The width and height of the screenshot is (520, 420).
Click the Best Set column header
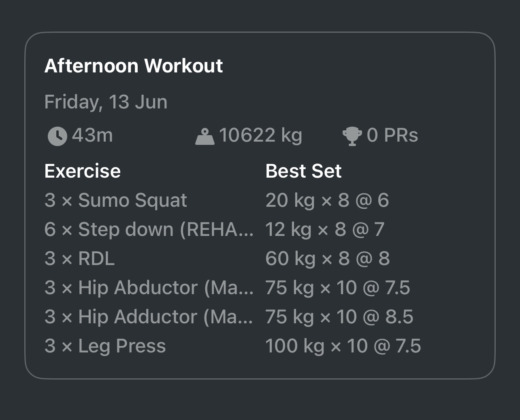click(x=303, y=171)
